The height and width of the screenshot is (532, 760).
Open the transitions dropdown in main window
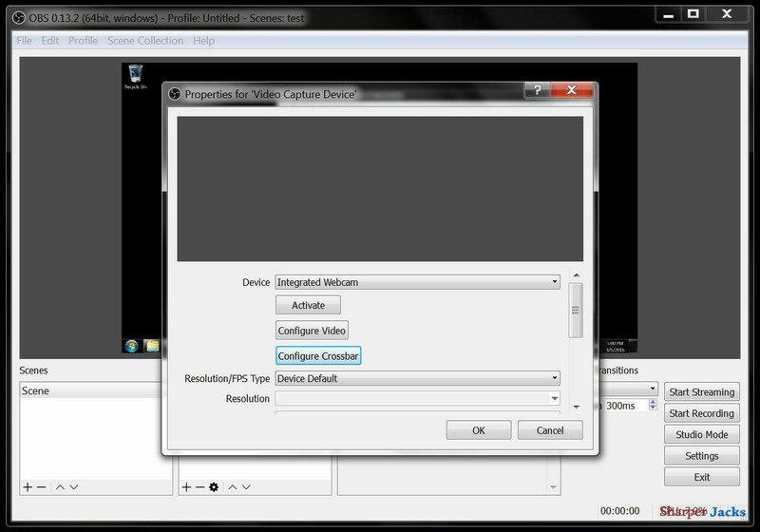click(629, 389)
